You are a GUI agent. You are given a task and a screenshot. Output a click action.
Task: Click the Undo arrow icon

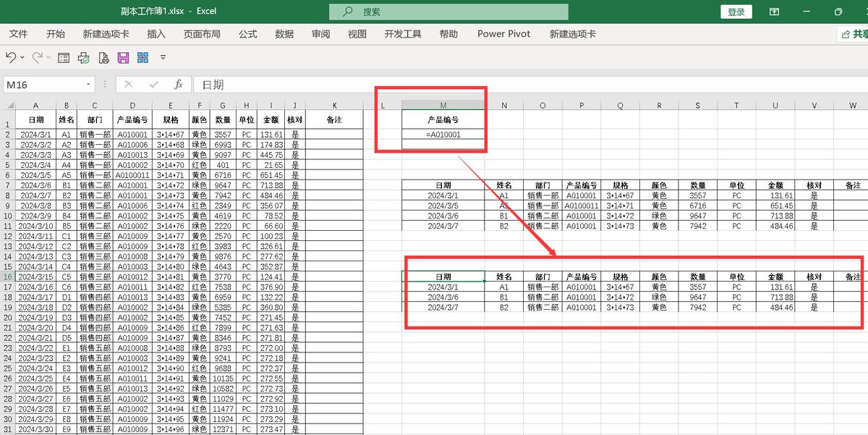[11, 57]
